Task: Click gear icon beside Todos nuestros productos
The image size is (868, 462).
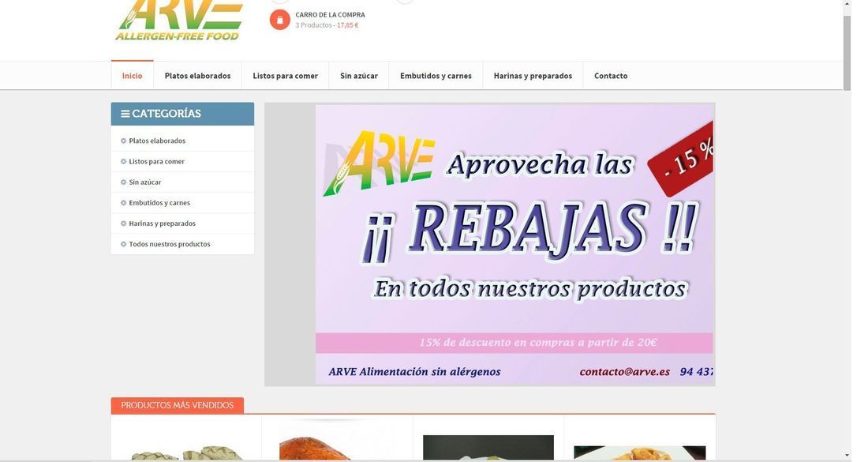Action: (123, 244)
